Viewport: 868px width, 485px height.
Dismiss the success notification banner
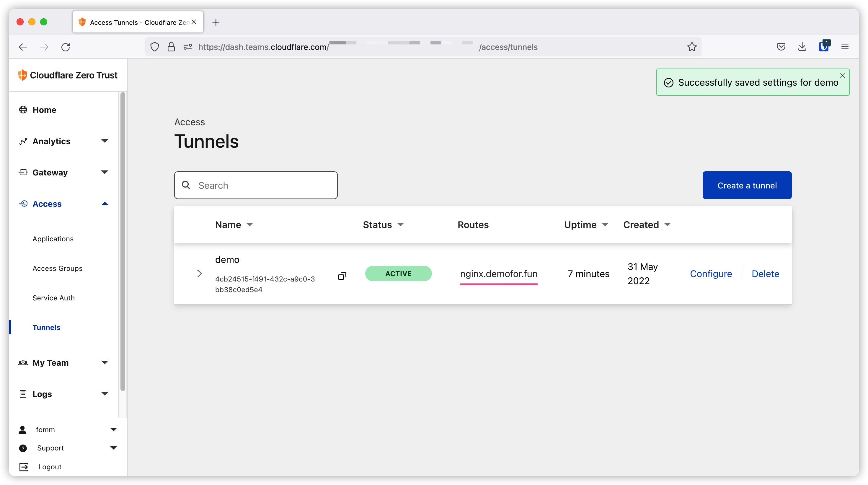842,76
